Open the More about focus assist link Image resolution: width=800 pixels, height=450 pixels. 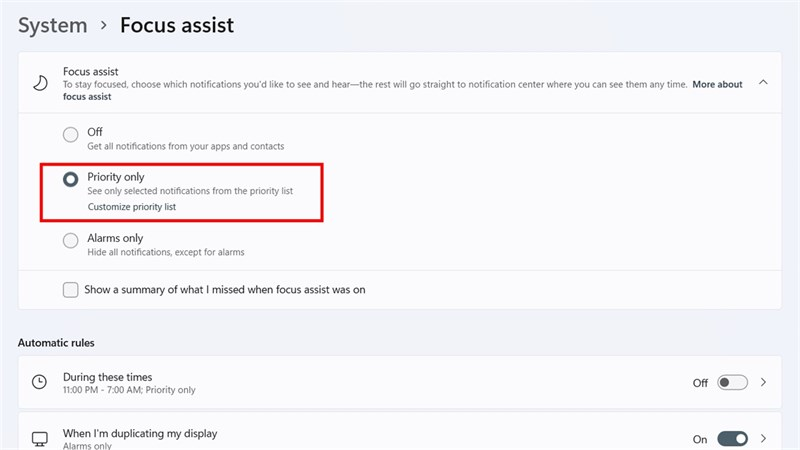pos(717,85)
